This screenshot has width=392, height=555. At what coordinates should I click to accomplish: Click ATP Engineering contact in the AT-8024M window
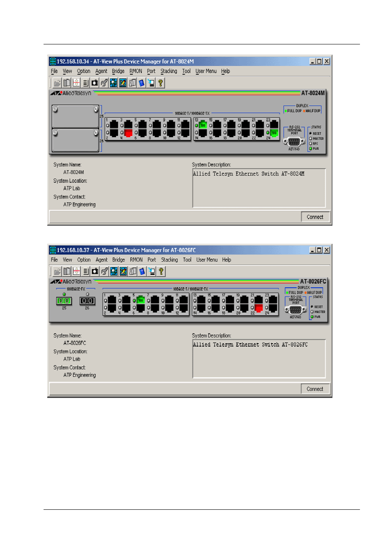(79, 204)
